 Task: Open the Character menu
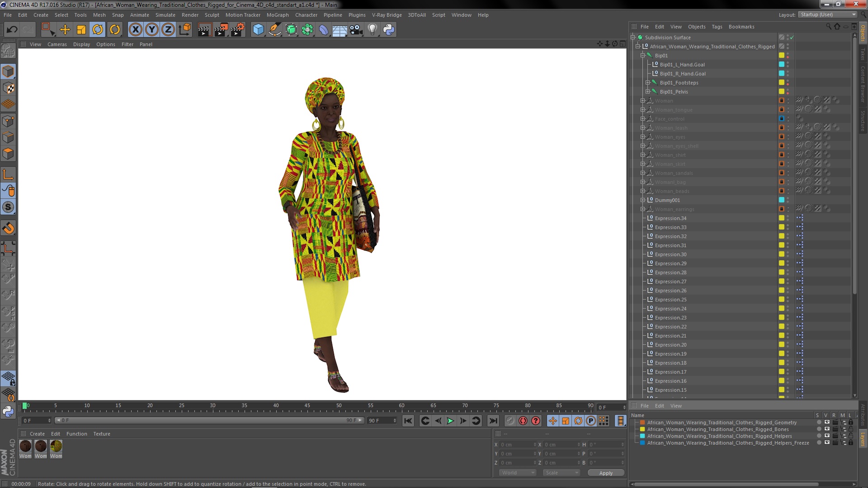coord(306,15)
